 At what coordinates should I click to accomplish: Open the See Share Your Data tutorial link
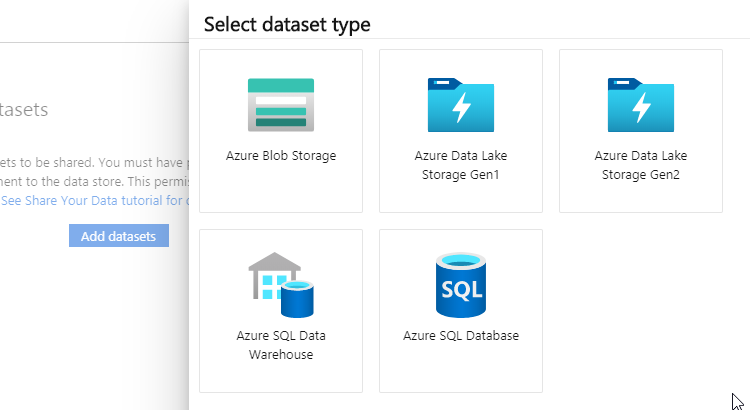[95, 200]
